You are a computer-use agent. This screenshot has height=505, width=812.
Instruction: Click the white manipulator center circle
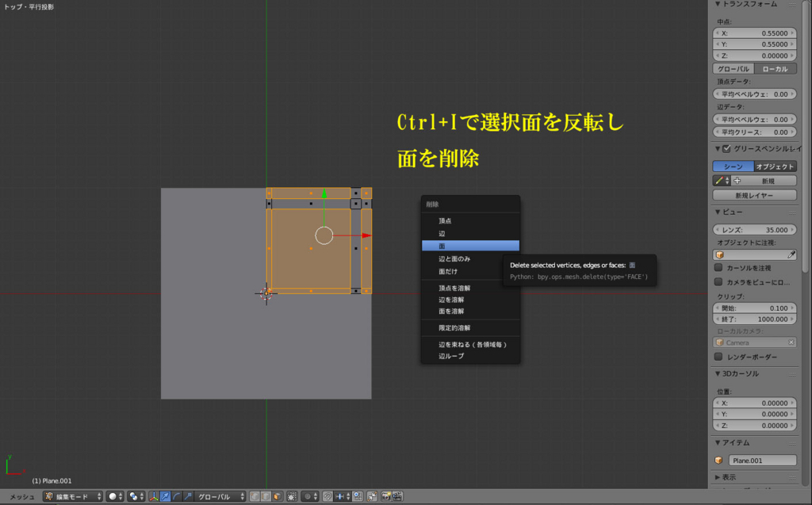(324, 235)
